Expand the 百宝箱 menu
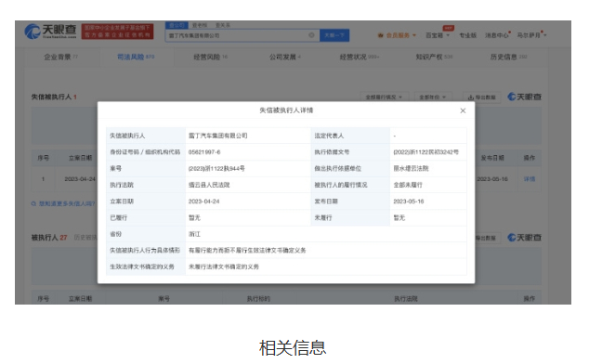589x364 pixels. 438,35
